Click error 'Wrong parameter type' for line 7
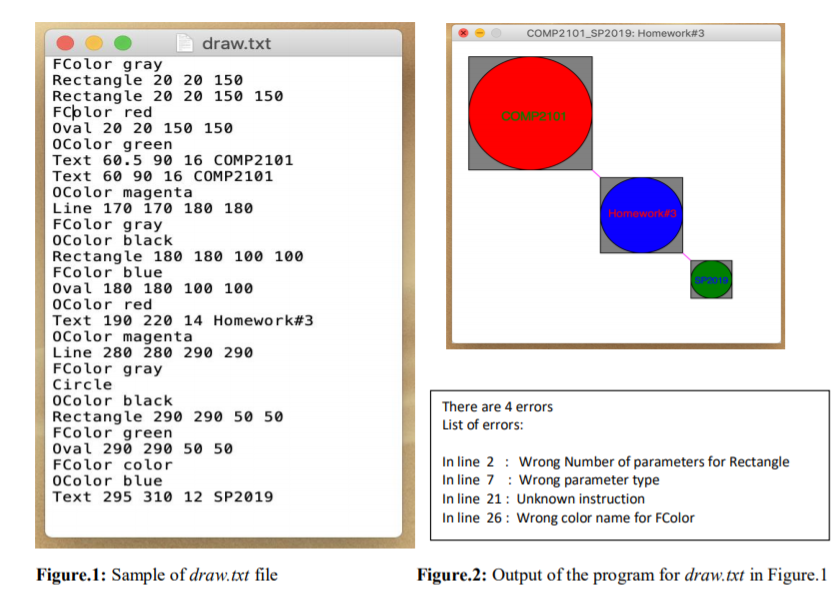Screen dimensions: 833x594 point(589,480)
